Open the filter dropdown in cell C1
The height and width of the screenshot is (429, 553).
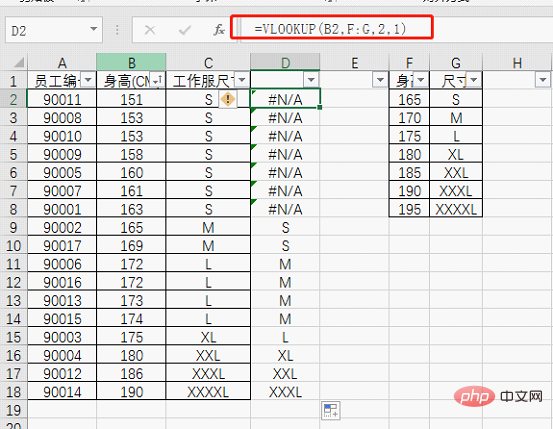click(x=242, y=80)
